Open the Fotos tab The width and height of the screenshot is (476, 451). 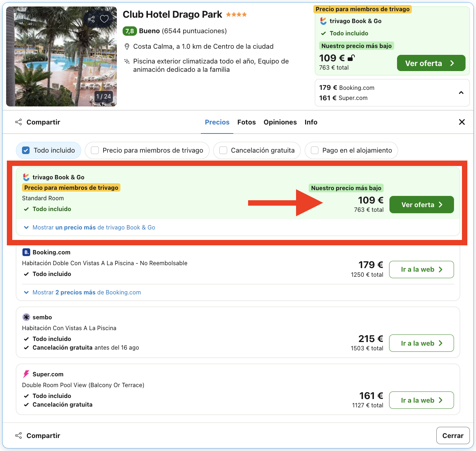click(x=247, y=122)
